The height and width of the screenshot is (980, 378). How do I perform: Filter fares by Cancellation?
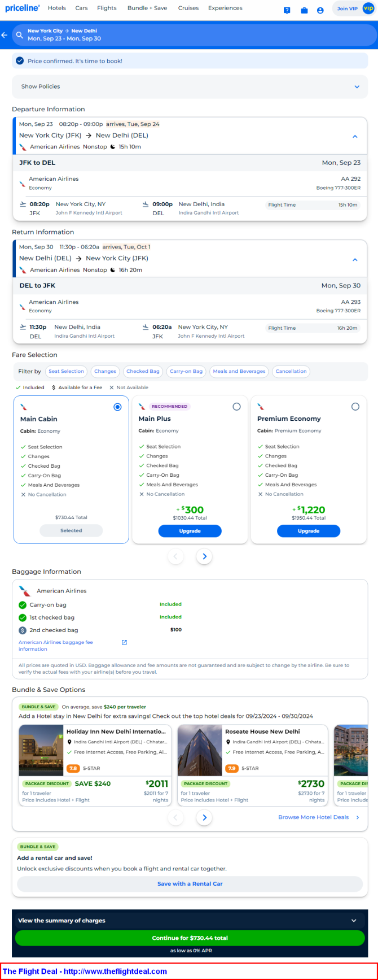[x=291, y=372]
